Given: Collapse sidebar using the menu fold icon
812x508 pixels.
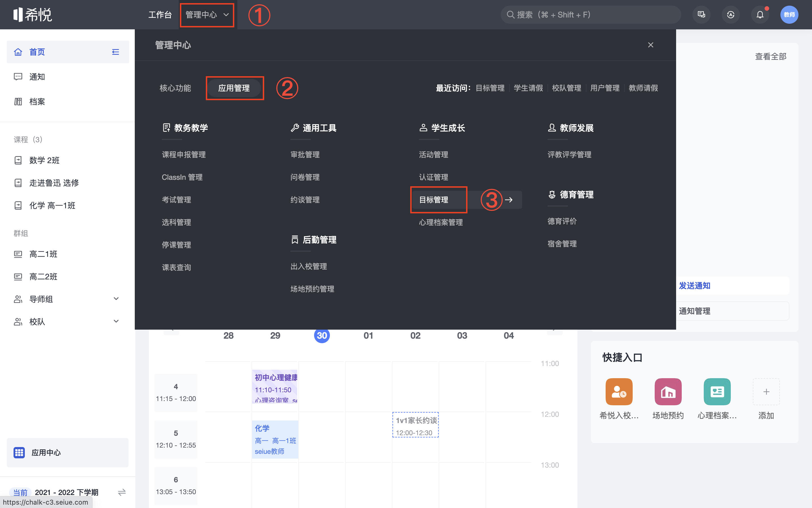Looking at the screenshot, I should pyautogui.click(x=115, y=52).
